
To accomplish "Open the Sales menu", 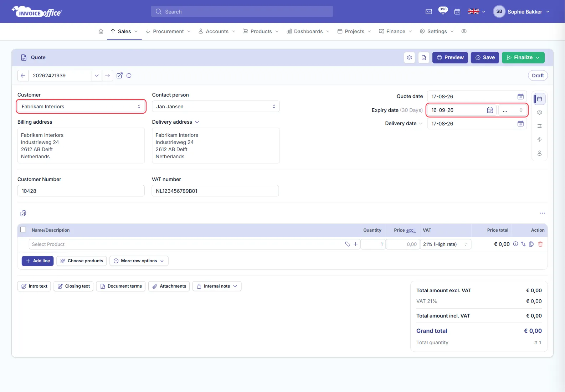I will [124, 31].
